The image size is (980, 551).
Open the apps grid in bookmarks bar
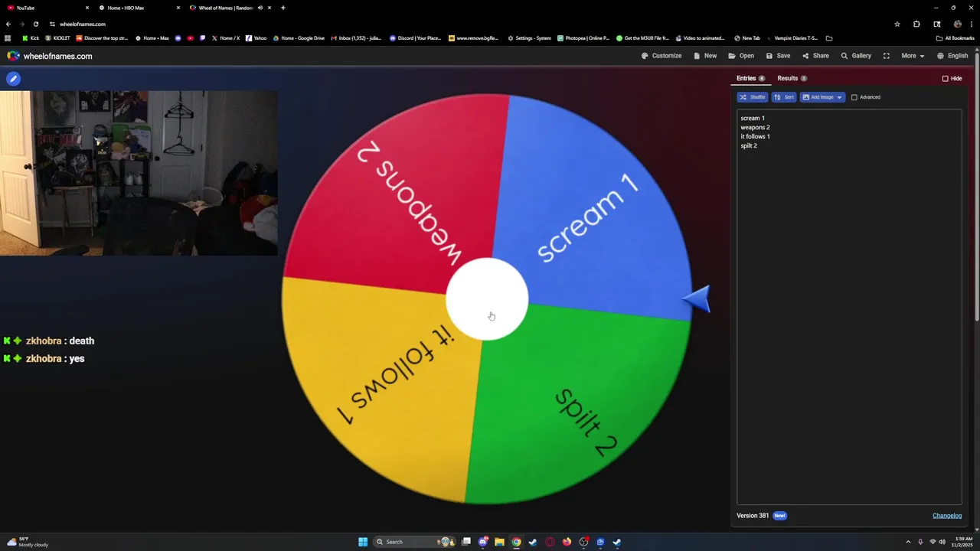(8, 38)
